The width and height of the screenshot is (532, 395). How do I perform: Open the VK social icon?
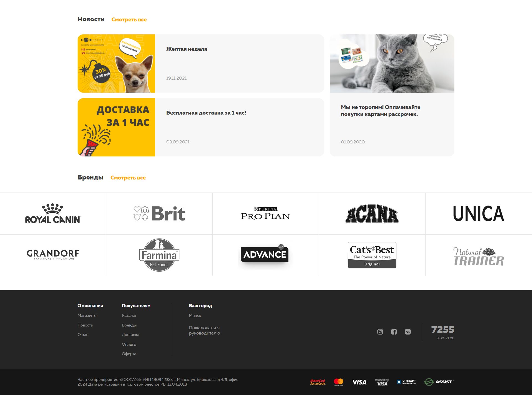(408, 332)
